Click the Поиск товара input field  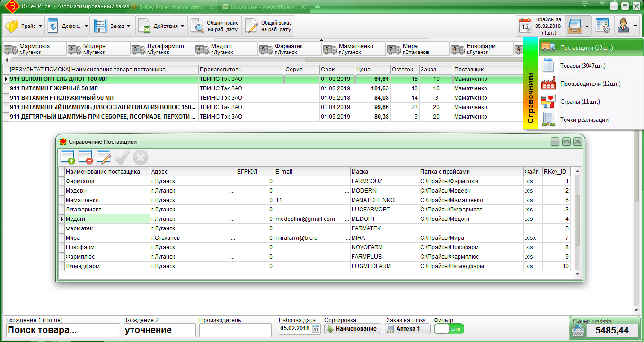(x=62, y=330)
